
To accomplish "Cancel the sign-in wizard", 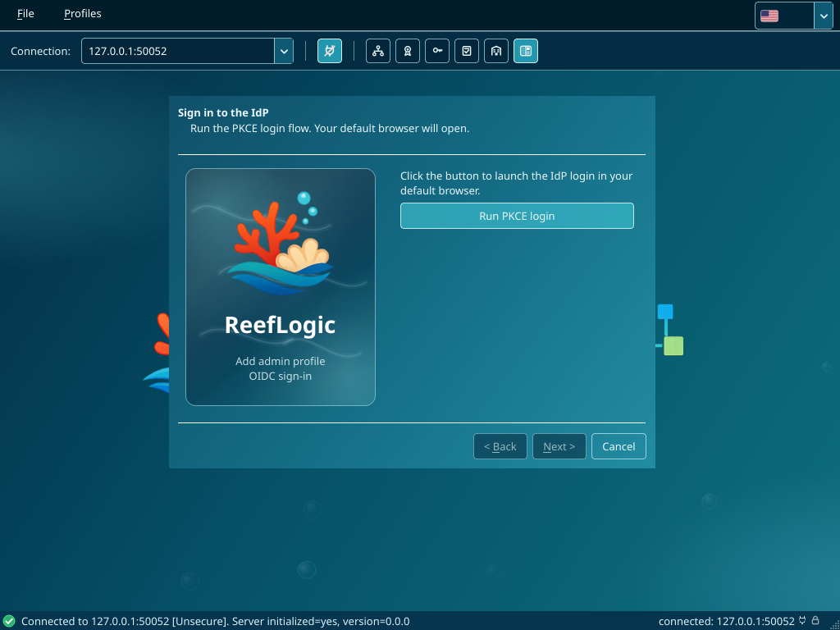I will tap(619, 446).
